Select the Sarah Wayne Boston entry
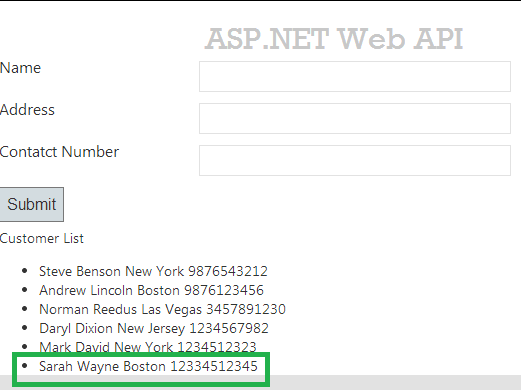 click(x=148, y=366)
